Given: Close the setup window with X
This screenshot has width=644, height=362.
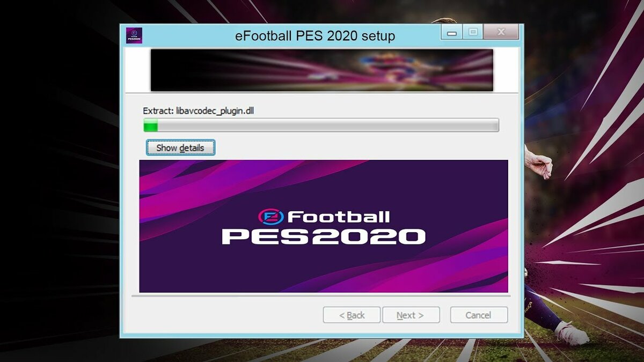Looking at the screenshot, I should 501,33.
